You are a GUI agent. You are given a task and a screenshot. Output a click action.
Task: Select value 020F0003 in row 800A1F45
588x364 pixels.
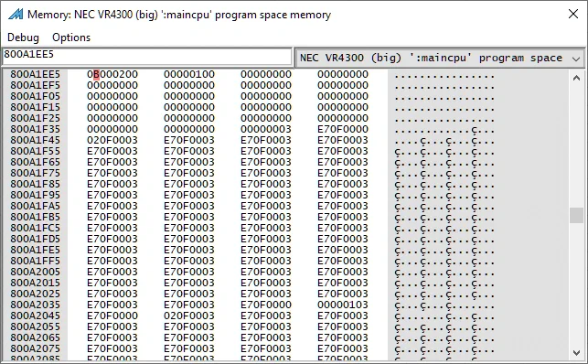click(112, 140)
